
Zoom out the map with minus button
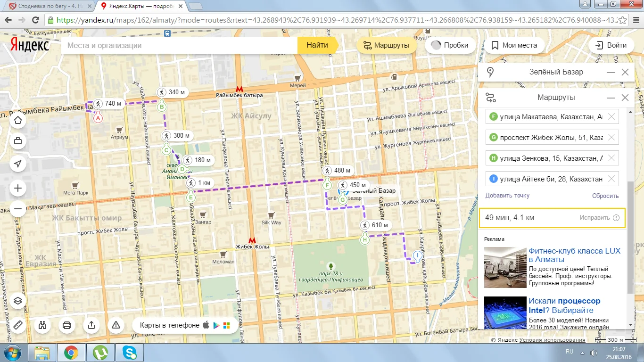point(18,209)
